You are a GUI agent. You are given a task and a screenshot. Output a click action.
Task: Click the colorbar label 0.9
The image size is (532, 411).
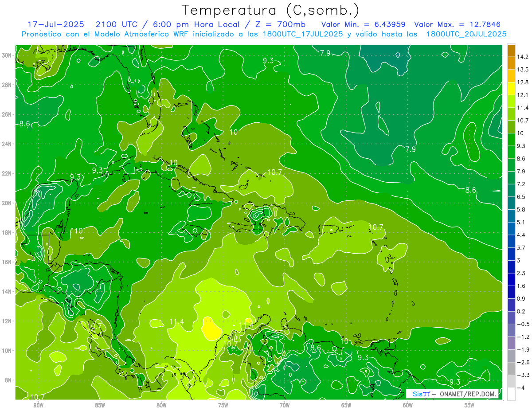point(522,298)
